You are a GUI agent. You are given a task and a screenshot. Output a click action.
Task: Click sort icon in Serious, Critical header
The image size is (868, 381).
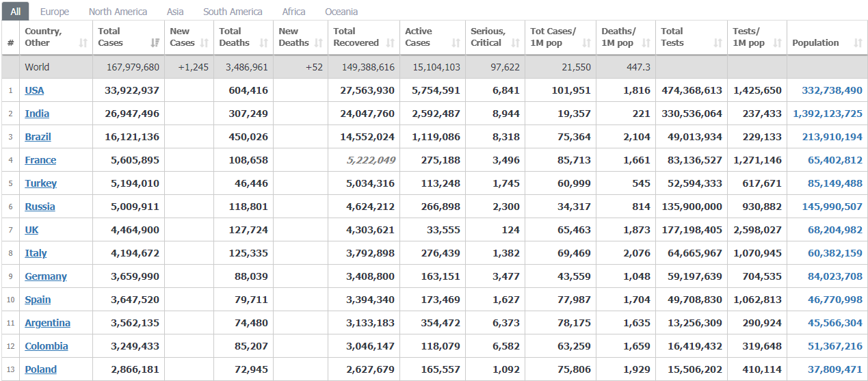tap(515, 43)
